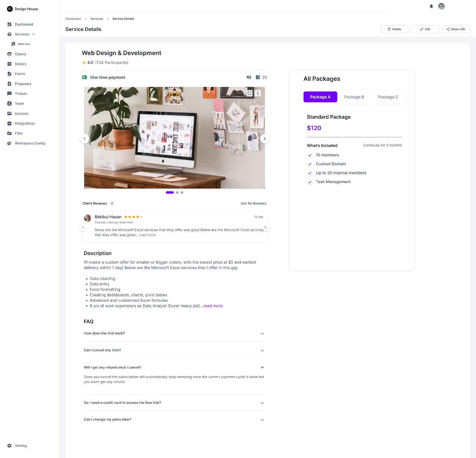Expand the Services sidebar menu
The image size is (476, 458).
point(33,34)
